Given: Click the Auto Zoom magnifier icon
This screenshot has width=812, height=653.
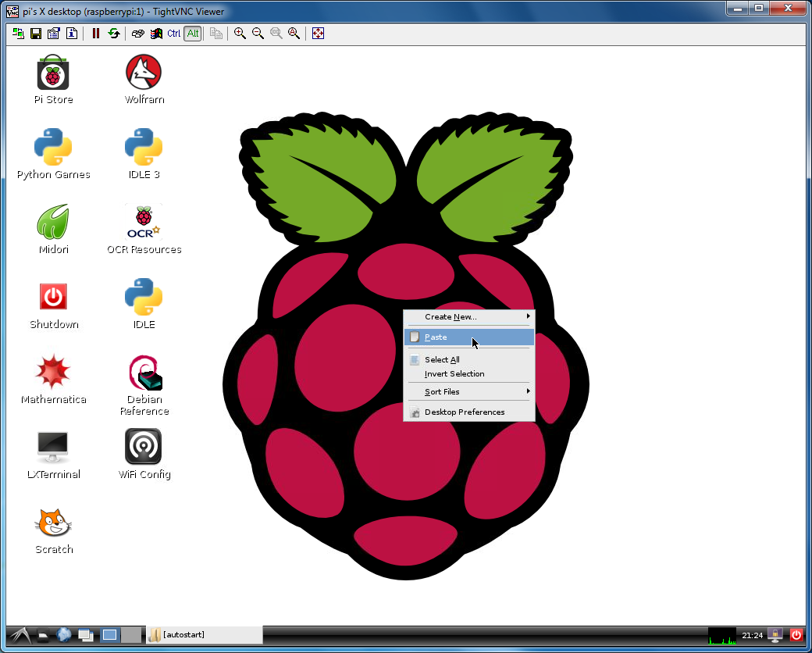Looking at the screenshot, I should tap(294, 34).
